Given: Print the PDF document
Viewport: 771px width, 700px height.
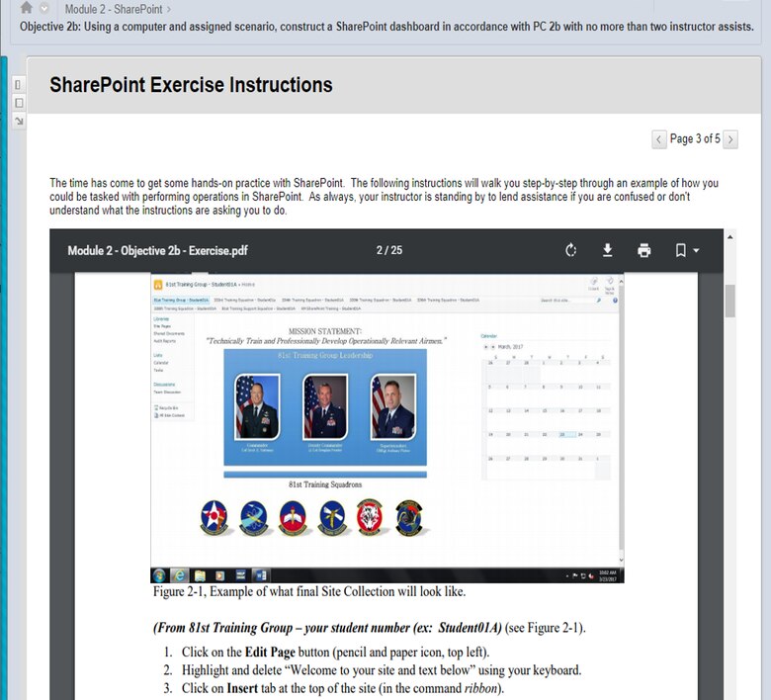Looking at the screenshot, I should pyautogui.click(x=644, y=250).
